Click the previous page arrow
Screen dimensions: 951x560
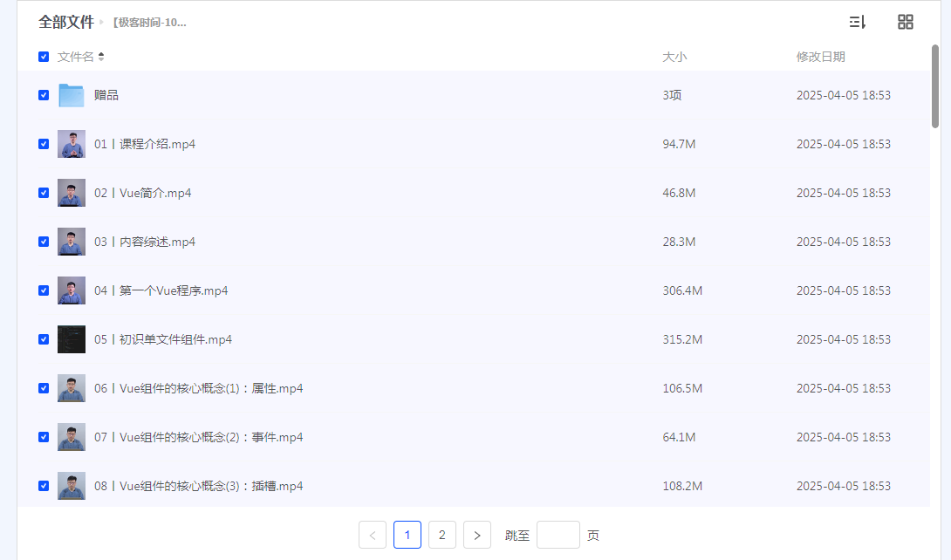pyautogui.click(x=373, y=535)
